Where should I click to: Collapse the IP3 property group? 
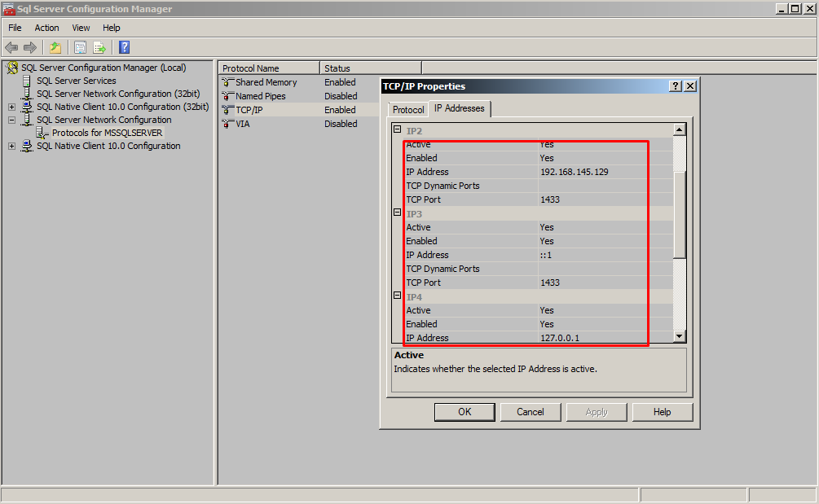tap(398, 213)
